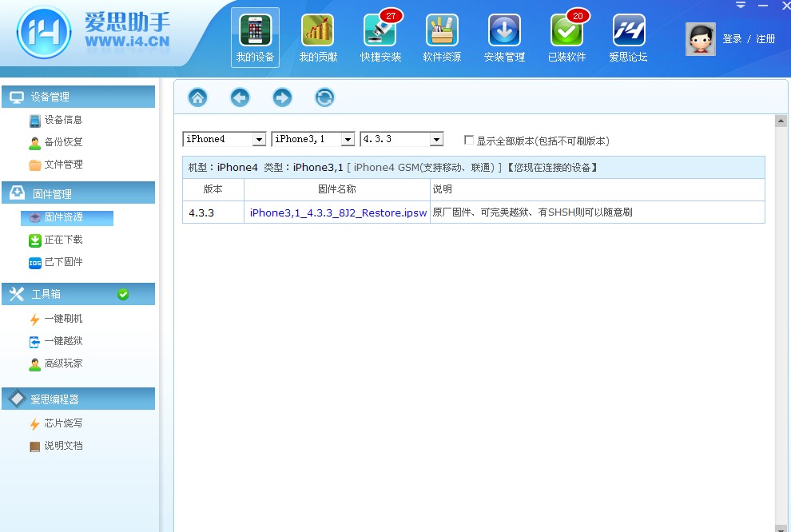Screen dimensions: 791x532
Task: Click the 登录 login link
Action: tap(732, 39)
